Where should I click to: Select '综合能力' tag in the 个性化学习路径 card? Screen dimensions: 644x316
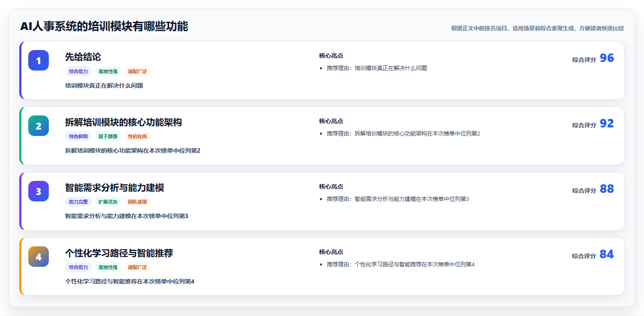pyautogui.click(x=78, y=267)
